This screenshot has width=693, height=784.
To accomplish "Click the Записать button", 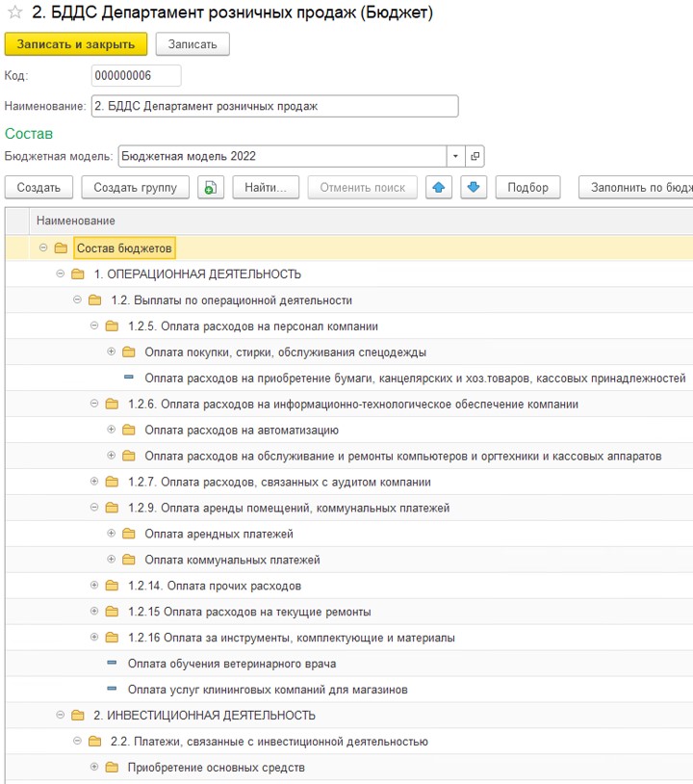I will point(192,44).
